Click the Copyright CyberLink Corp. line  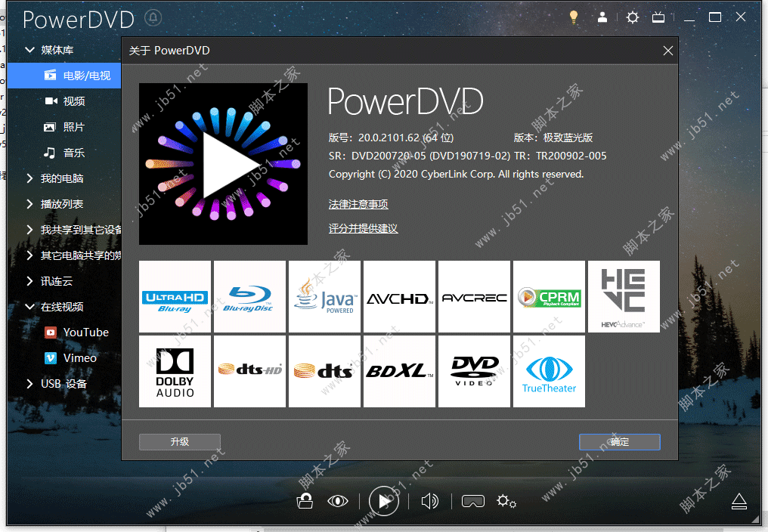pyautogui.click(x=456, y=175)
